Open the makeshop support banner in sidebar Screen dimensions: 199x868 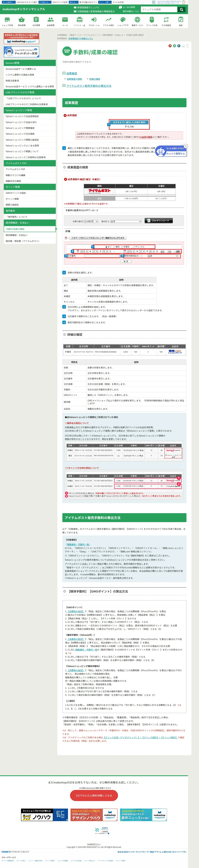pyautogui.click(x=22, y=39)
